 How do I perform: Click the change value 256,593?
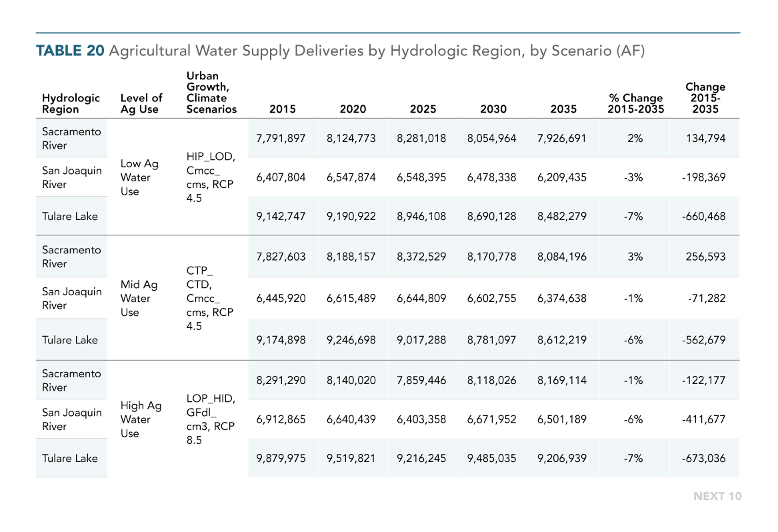pos(705,257)
